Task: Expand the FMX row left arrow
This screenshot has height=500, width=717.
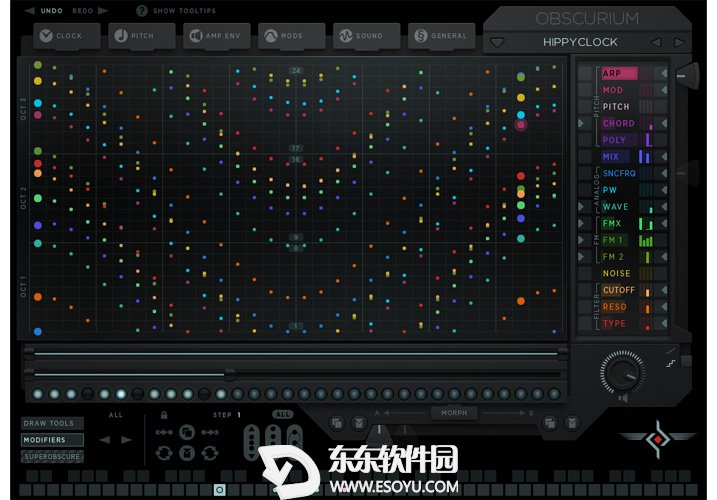Action: click(x=581, y=223)
